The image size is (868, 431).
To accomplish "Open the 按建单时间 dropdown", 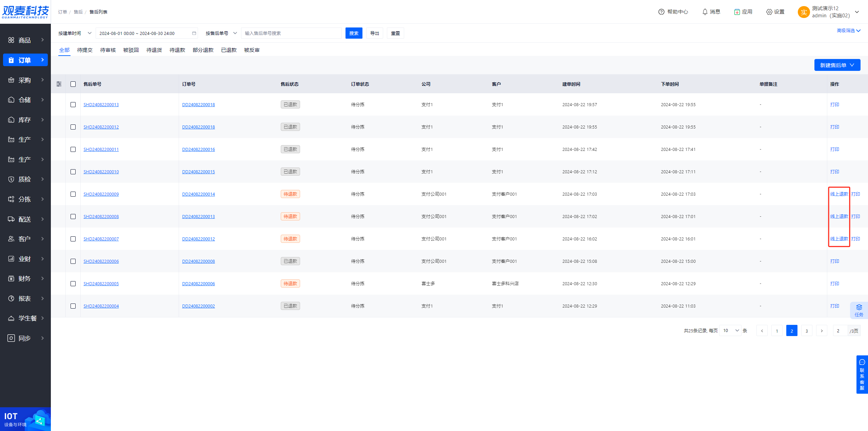I will 75,33.
